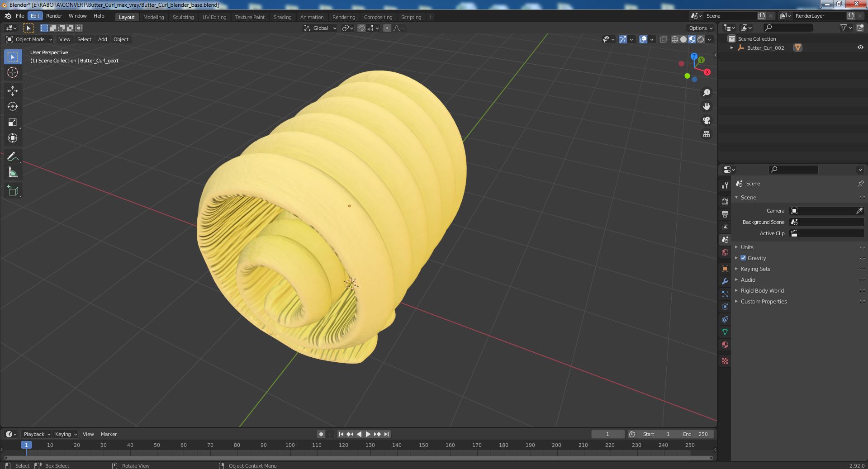Toggle the Gravity checkbox
The width and height of the screenshot is (868, 469).
click(x=743, y=258)
